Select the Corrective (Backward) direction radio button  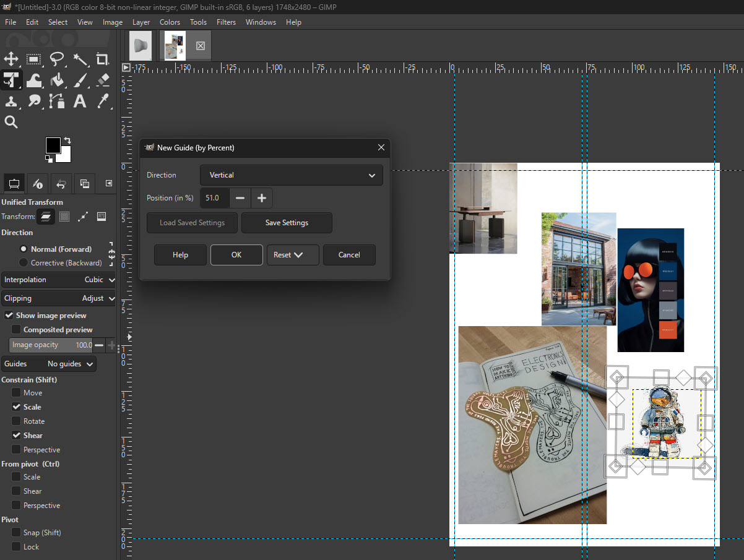(24, 262)
